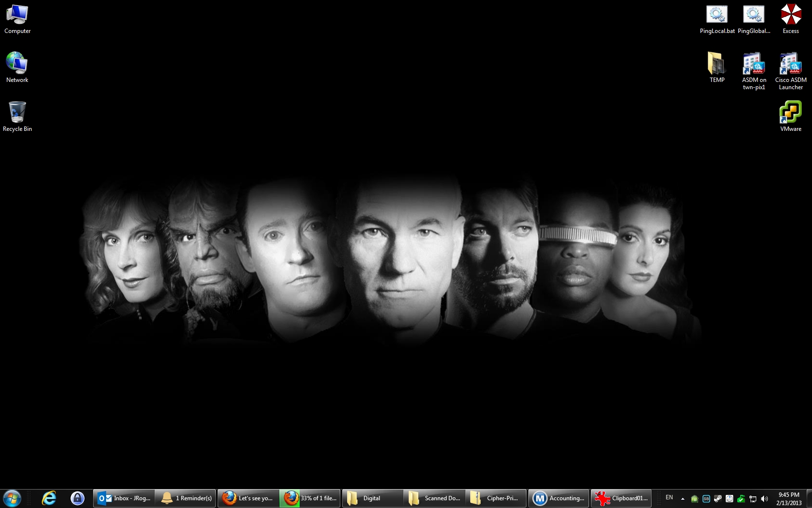Click the round dial tray icon
The image size is (812, 508).
[730, 499]
